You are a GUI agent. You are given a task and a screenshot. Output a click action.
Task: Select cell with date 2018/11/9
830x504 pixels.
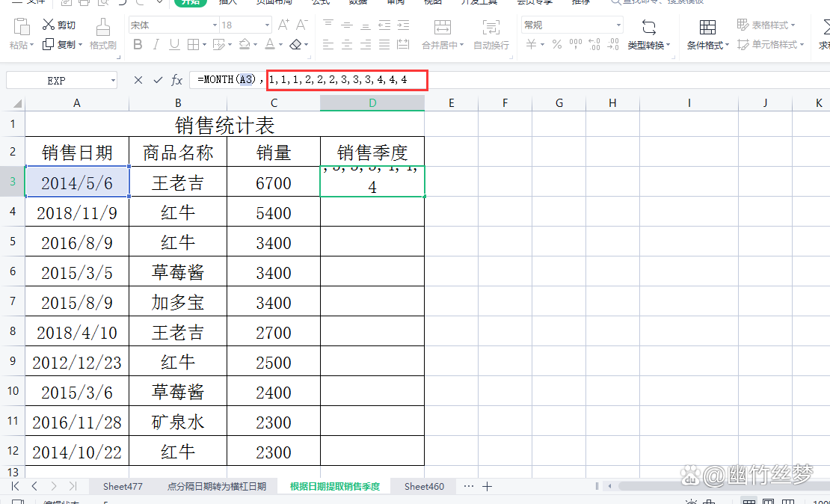[x=77, y=212]
